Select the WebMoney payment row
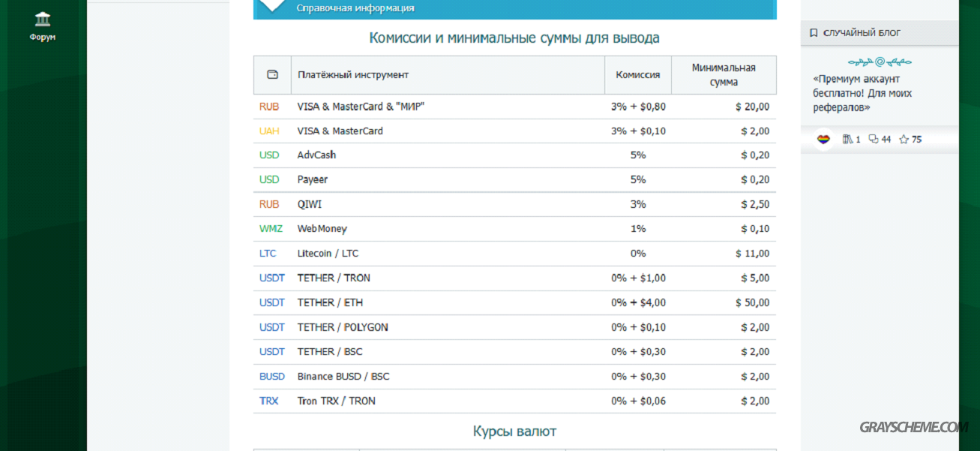Screen dimensions: 980x451 pos(515,229)
